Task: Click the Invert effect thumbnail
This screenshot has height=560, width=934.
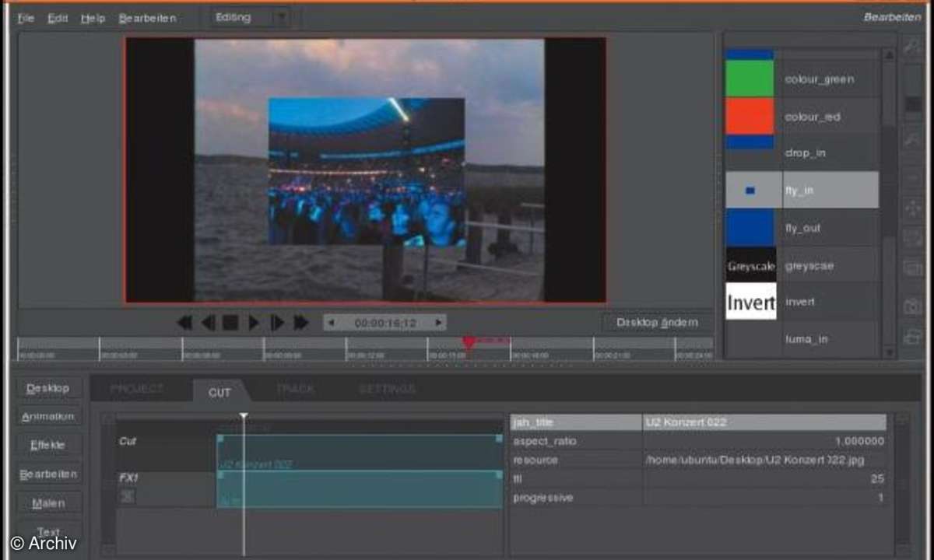Action: coord(751,302)
